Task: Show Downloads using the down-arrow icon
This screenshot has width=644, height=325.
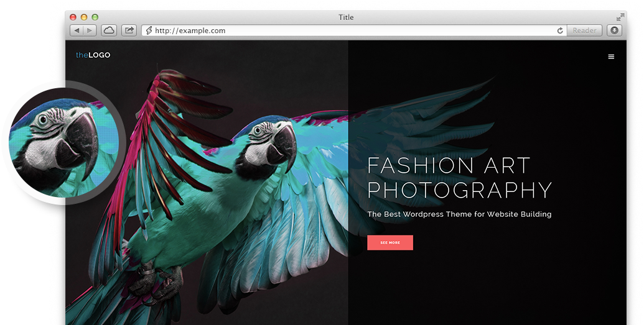Action: [x=614, y=30]
